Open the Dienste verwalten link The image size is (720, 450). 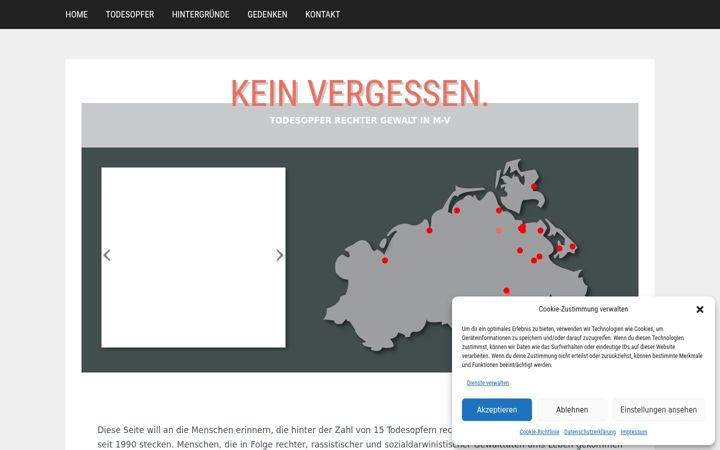pos(488,383)
